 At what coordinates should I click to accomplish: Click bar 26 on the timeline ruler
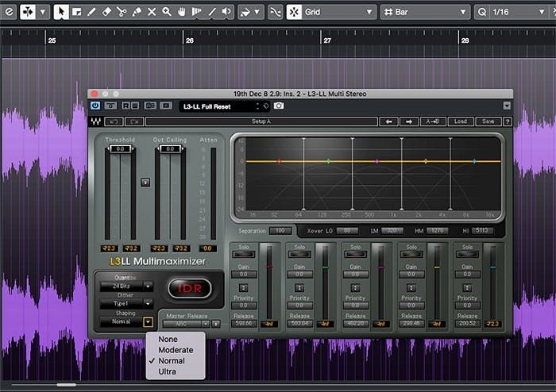190,40
